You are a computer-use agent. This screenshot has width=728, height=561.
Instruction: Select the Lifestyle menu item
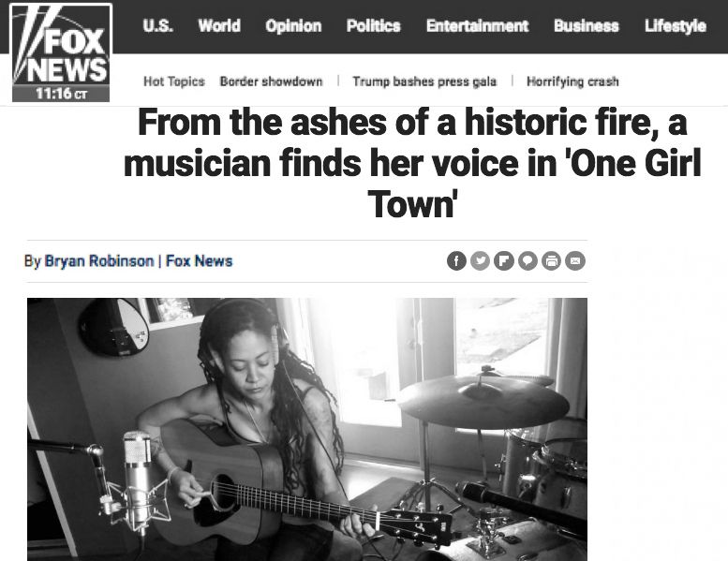pyautogui.click(x=676, y=26)
